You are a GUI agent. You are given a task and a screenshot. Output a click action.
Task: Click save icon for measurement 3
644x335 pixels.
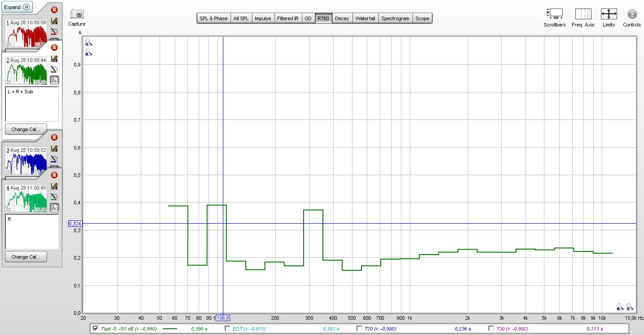click(54, 149)
